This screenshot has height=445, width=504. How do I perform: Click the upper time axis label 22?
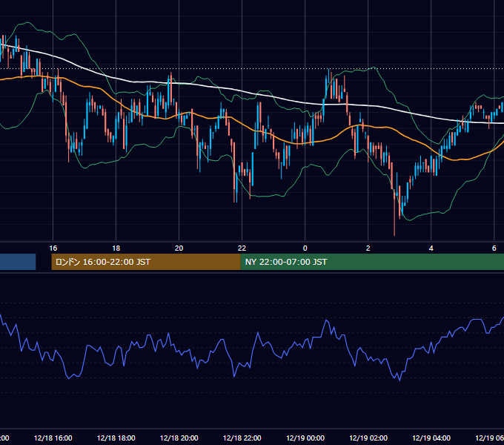click(x=242, y=248)
